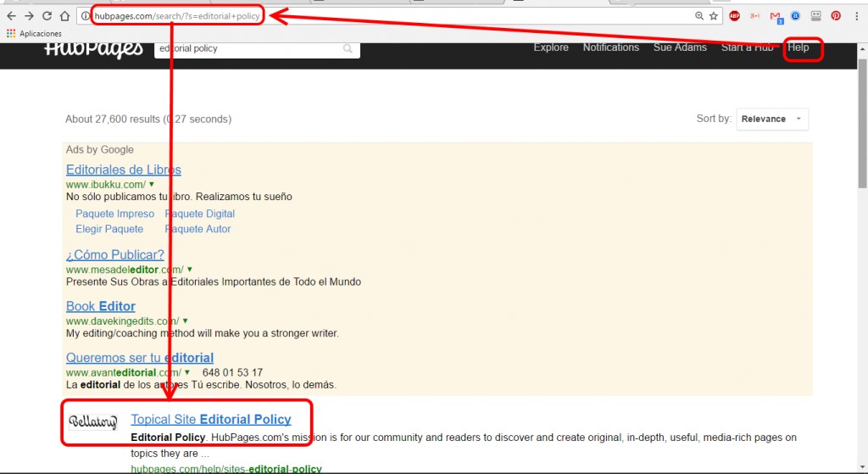
Task: Expand the ibukku.com ad arrow
Action: pos(152,184)
